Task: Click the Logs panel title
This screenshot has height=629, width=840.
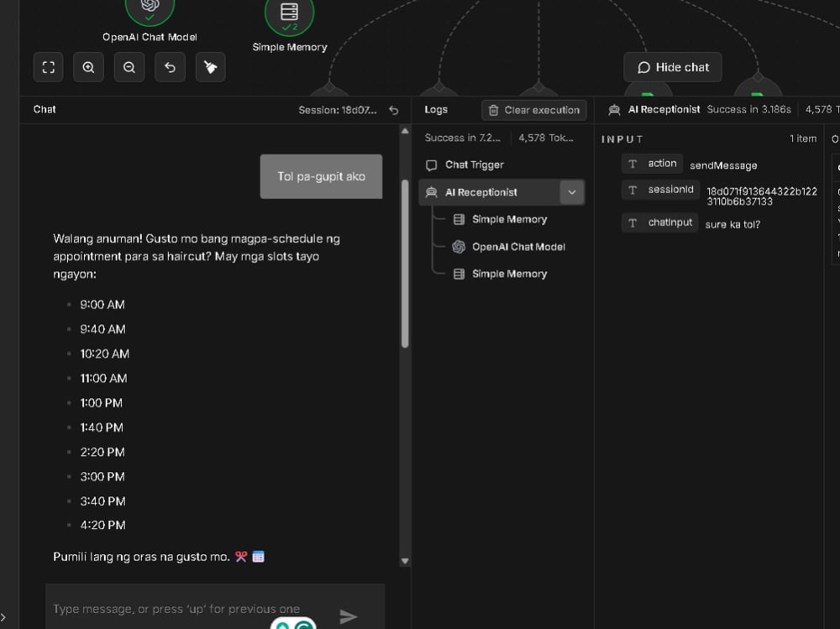Action: (436, 110)
